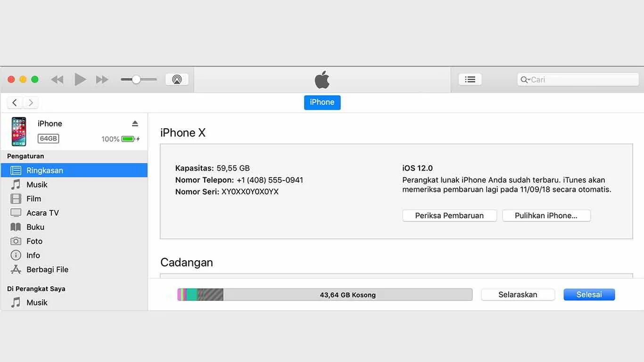
Task: Click the 100% battery percentage text
Action: [110, 139]
